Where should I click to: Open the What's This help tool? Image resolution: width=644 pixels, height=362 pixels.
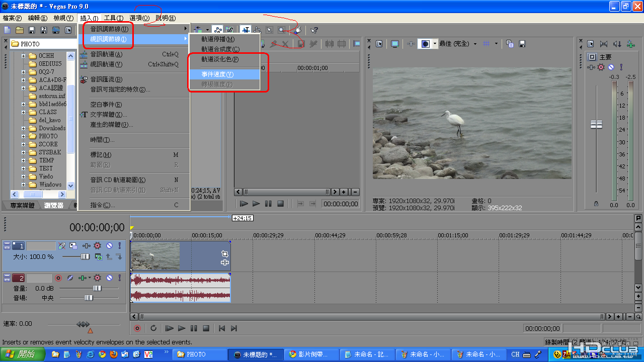pos(314,31)
